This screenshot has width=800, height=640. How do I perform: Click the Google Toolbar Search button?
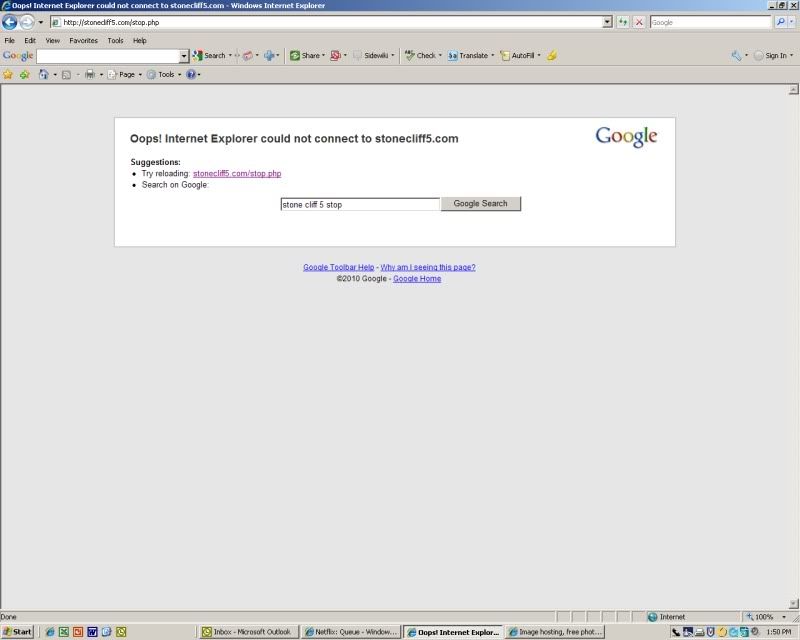tap(209, 56)
